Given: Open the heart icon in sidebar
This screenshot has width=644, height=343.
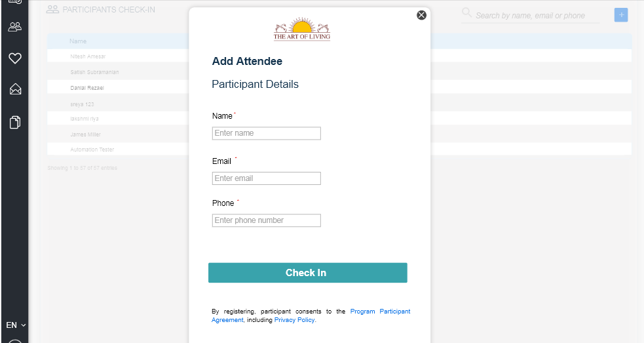Looking at the screenshot, I should point(15,58).
